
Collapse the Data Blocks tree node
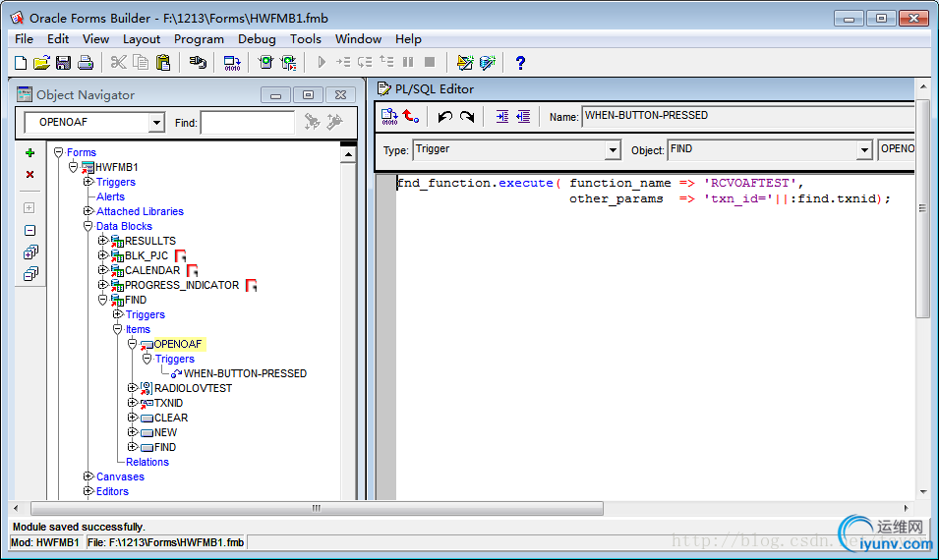click(x=88, y=226)
